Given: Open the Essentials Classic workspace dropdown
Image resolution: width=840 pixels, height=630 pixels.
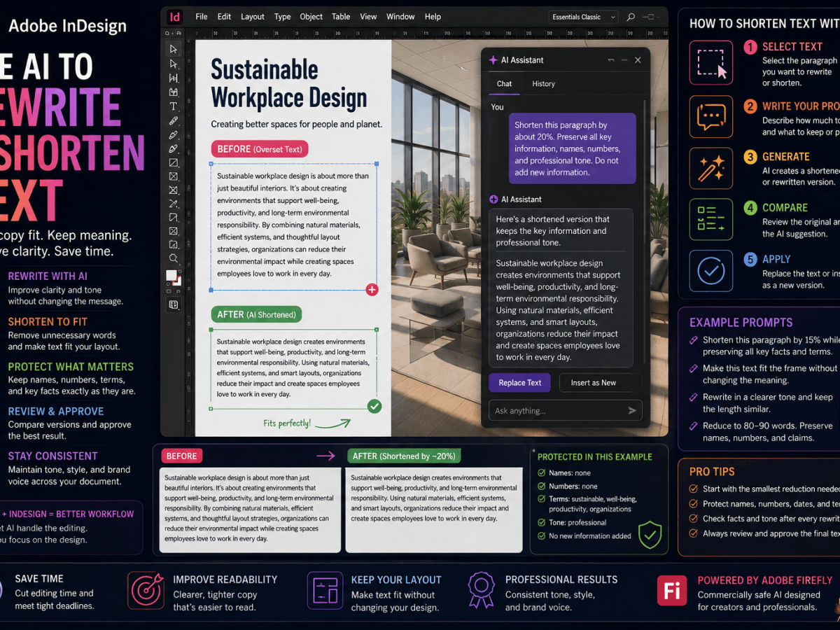Looking at the screenshot, I should (x=584, y=17).
